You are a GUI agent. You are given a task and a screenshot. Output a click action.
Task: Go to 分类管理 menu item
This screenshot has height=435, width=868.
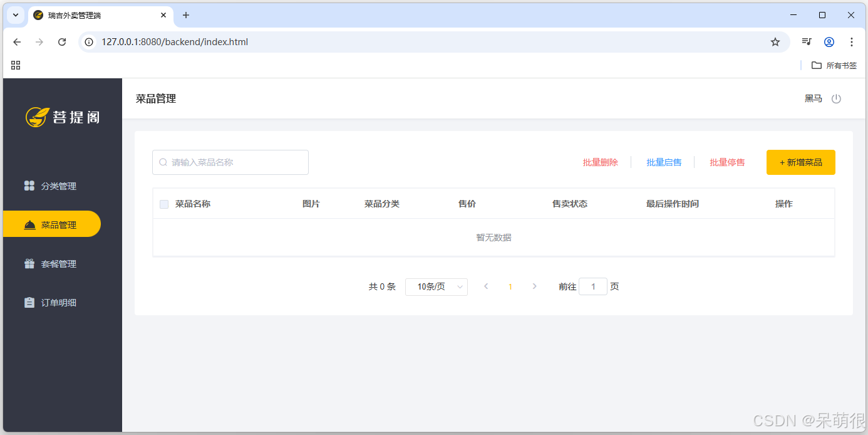click(52, 186)
